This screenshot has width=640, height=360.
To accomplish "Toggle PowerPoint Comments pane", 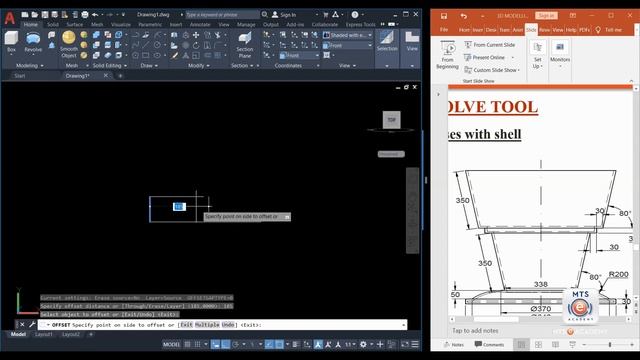I will [489, 344].
